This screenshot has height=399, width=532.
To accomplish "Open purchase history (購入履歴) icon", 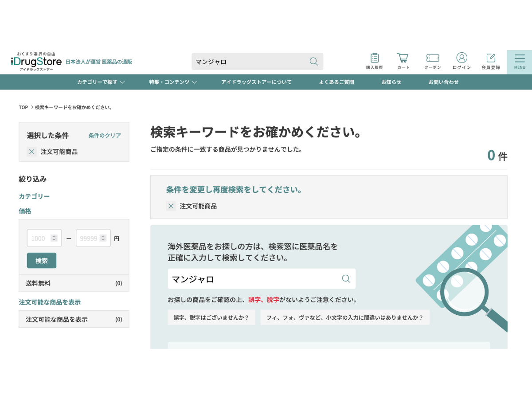I will pyautogui.click(x=375, y=62).
